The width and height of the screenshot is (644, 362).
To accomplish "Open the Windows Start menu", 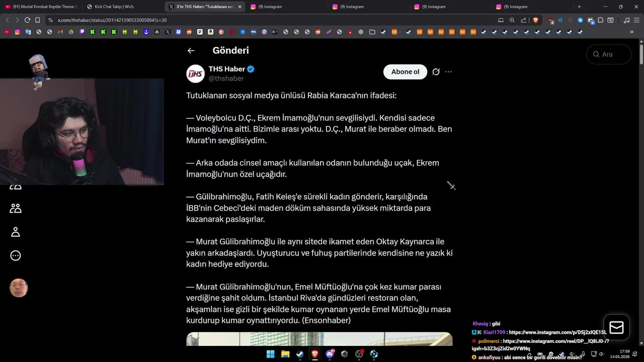I will click(x=270, y=354).
